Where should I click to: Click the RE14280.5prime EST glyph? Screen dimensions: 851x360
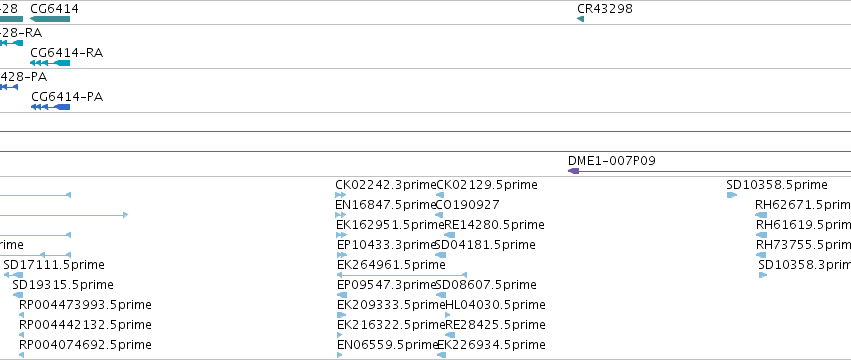click(x=449, y=235)
